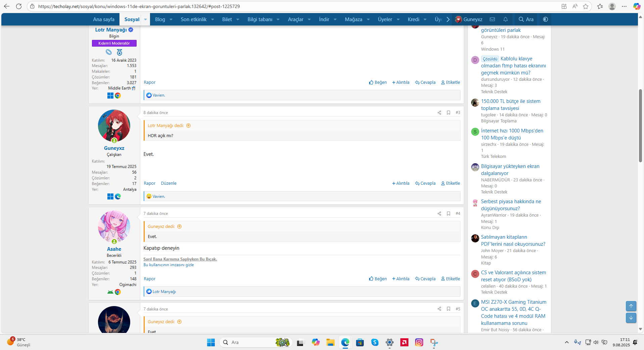Viewport: 644px width, 350px height.
Task: Bookmark post #3
Action: (x=448, y=113)
